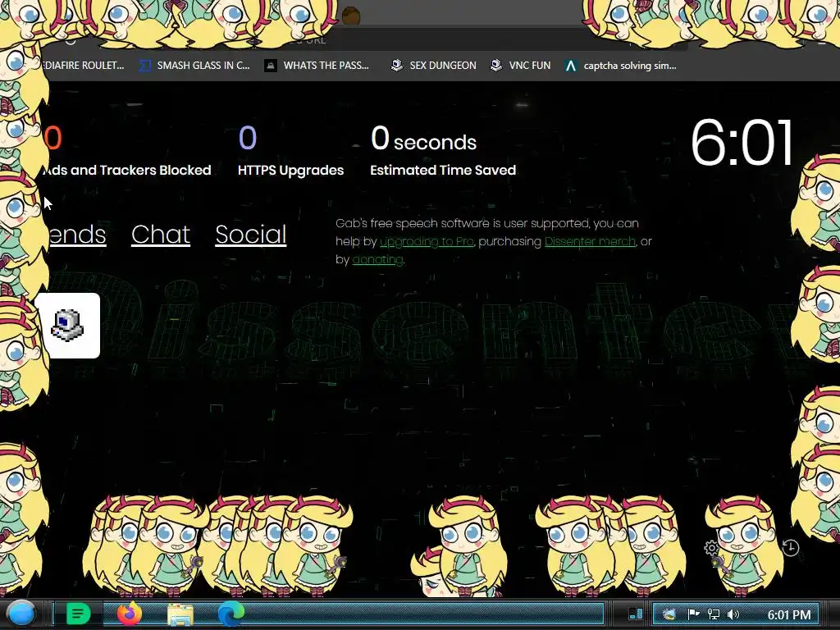
Task: Open the network tray icon
Action: point(713,614)
